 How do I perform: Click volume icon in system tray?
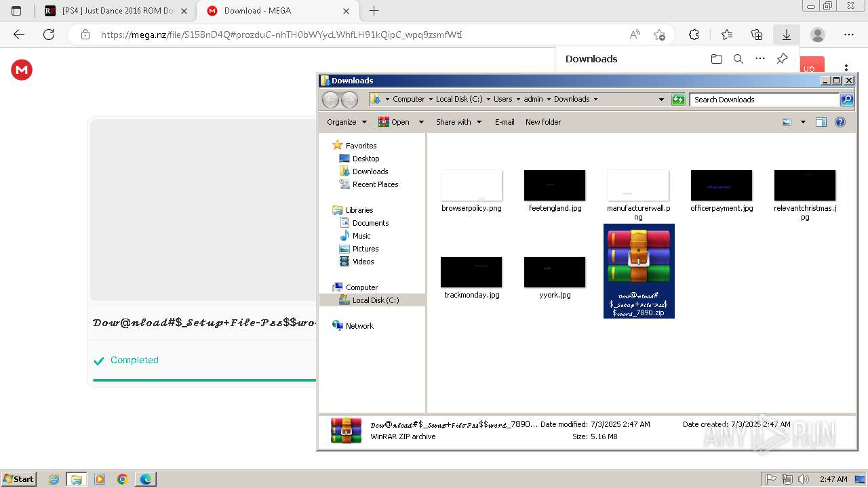pos(804,479)
